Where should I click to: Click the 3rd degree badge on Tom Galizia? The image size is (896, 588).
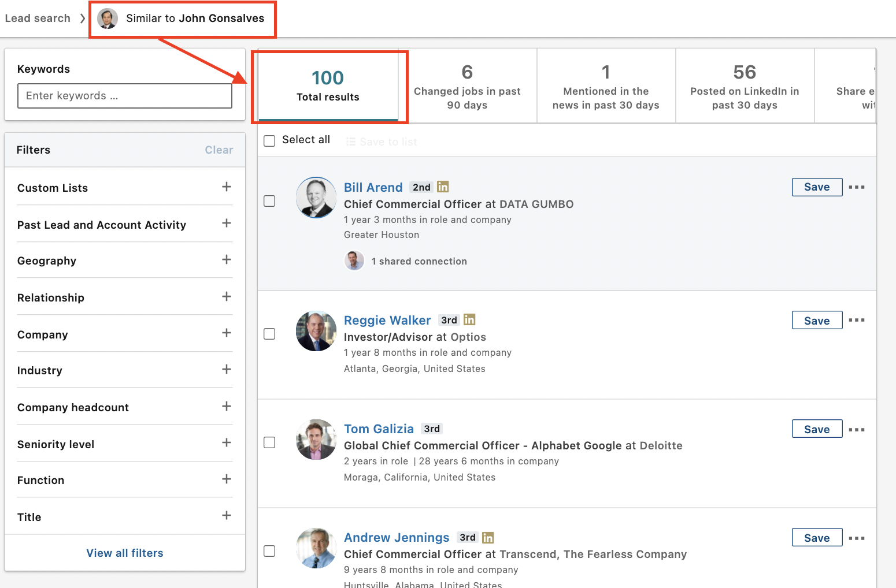point(432,429)
